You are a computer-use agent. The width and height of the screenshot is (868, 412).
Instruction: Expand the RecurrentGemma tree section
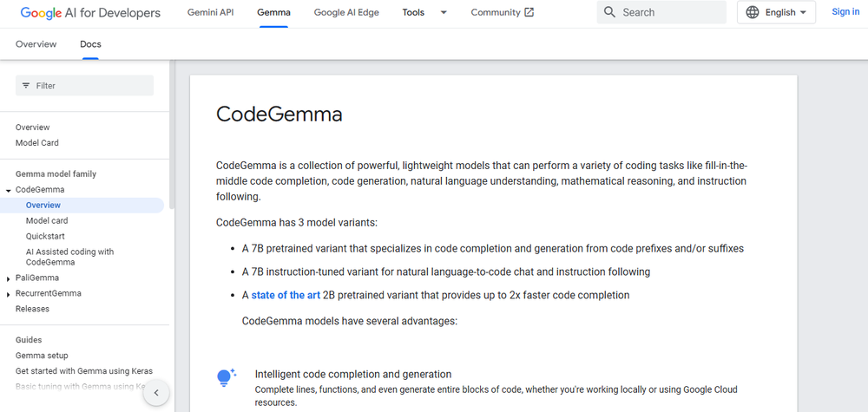click(9, 294)
